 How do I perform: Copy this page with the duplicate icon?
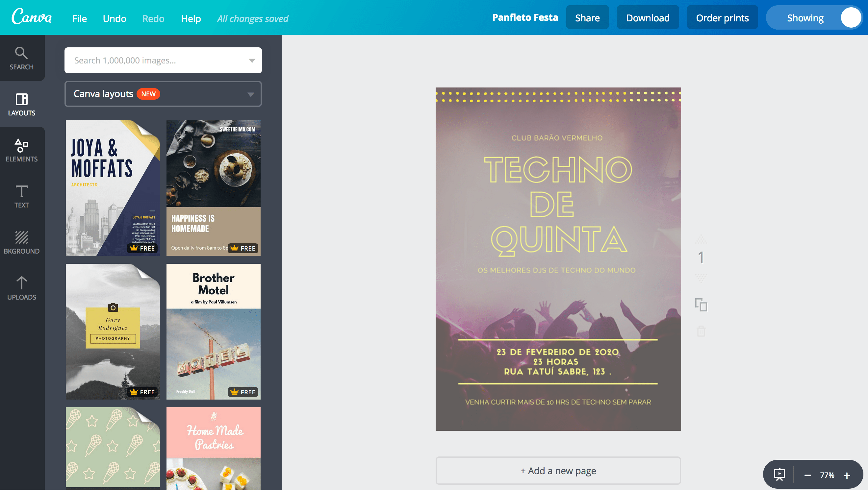701,305
